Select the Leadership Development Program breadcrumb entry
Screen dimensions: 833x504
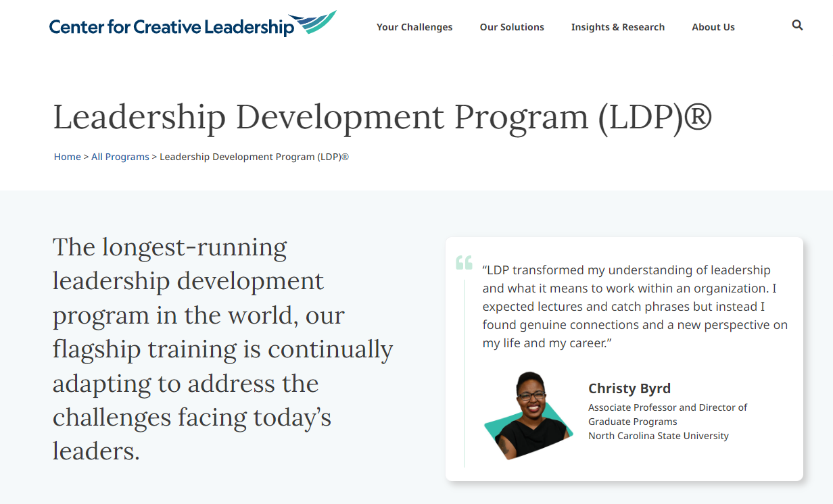254,156
